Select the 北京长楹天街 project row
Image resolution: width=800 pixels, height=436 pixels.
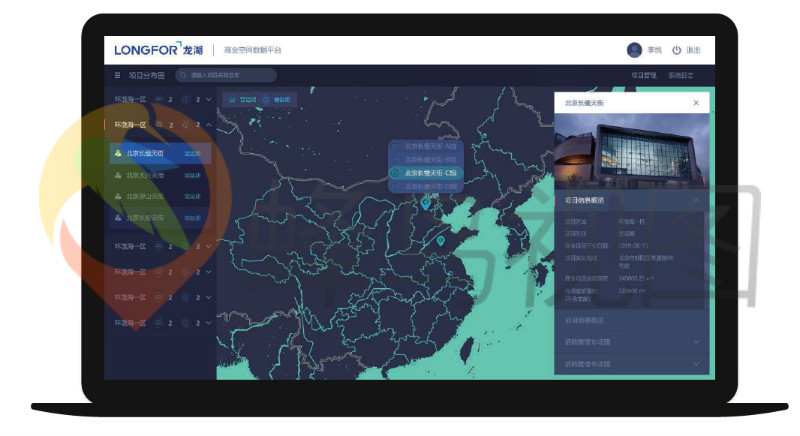coord(160,153)
